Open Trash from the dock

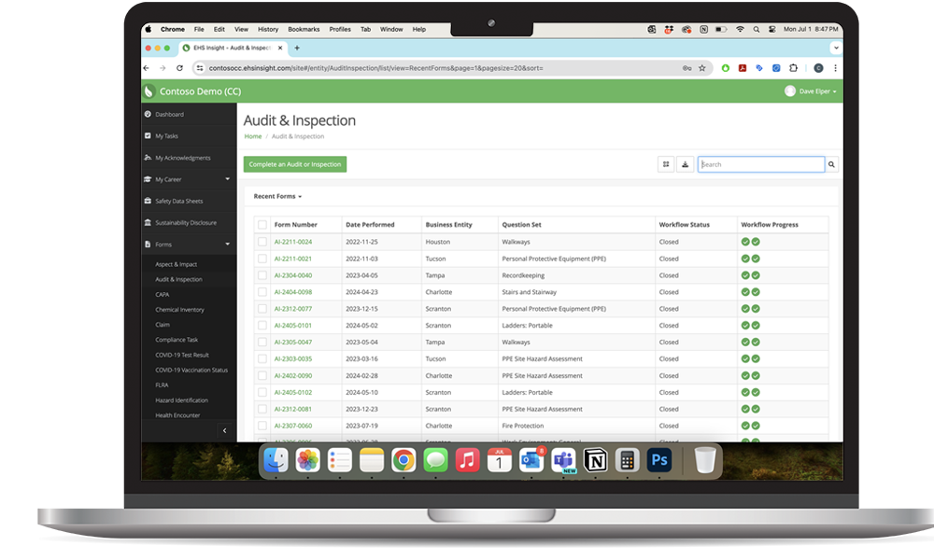point(704,460)
